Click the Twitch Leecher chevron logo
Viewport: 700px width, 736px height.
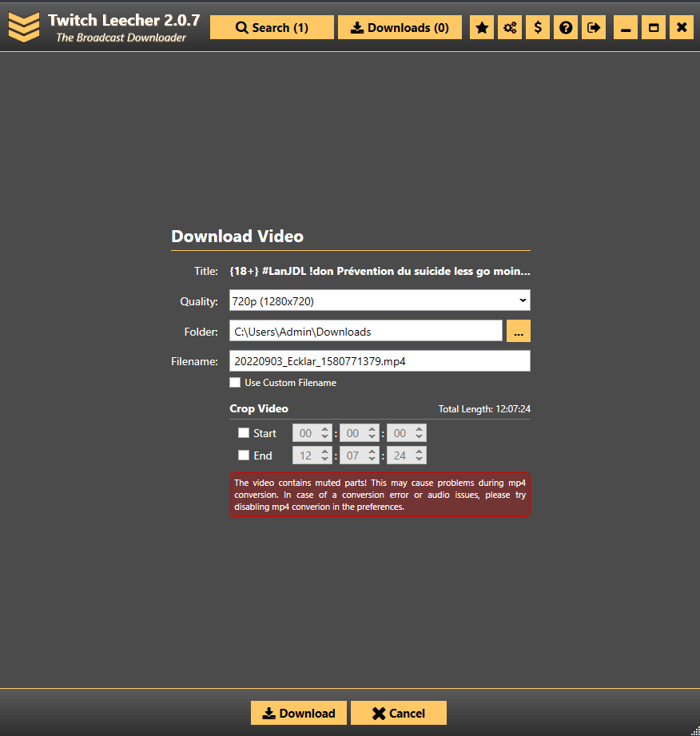click(x=24, y=27)
